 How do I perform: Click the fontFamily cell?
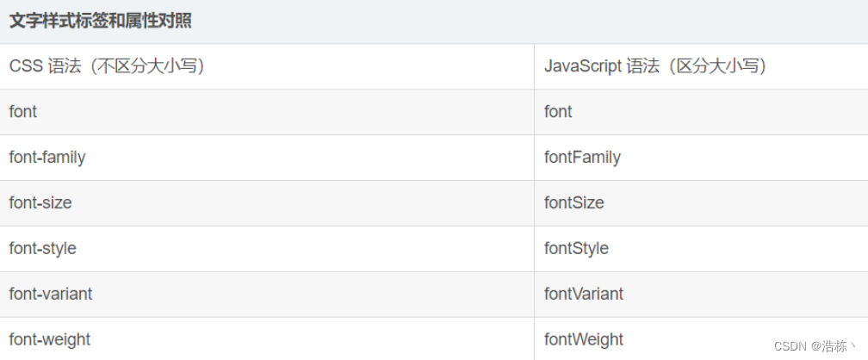582,158
